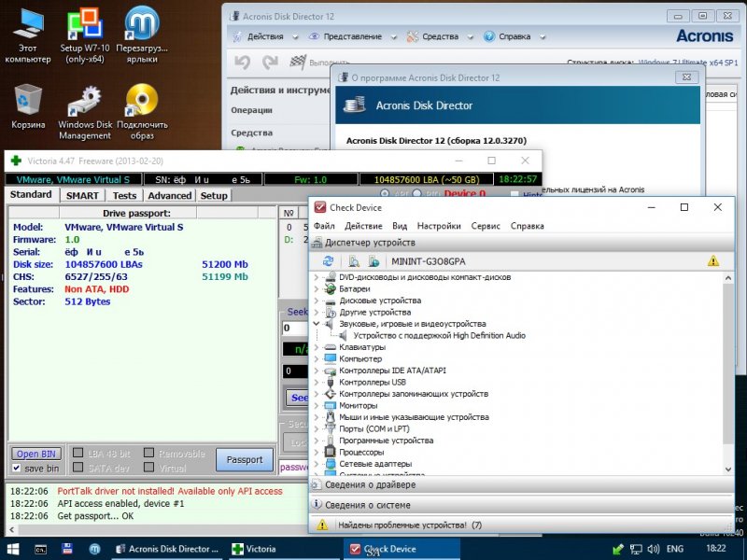Click the High Definition Audio device speaker icon
Image resolution: width=747 pixels, height=560 pixels.
(x=344, y=336)
